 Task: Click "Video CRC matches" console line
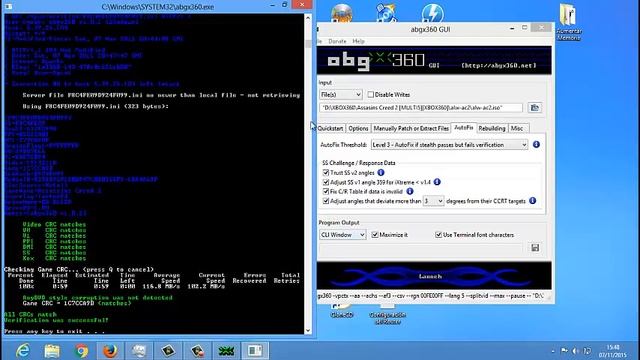(x=54, y=224)
